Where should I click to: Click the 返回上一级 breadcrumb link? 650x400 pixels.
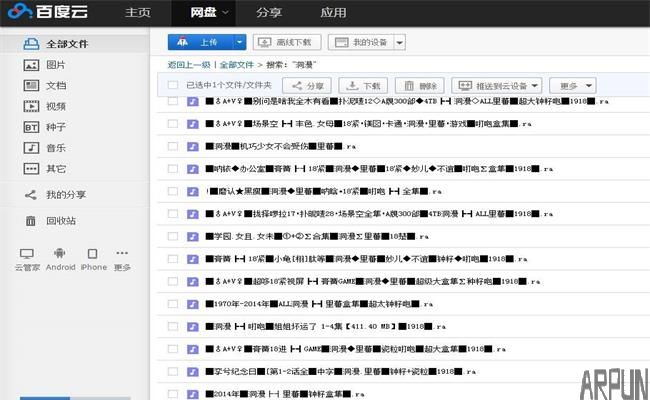pos(190,64)
